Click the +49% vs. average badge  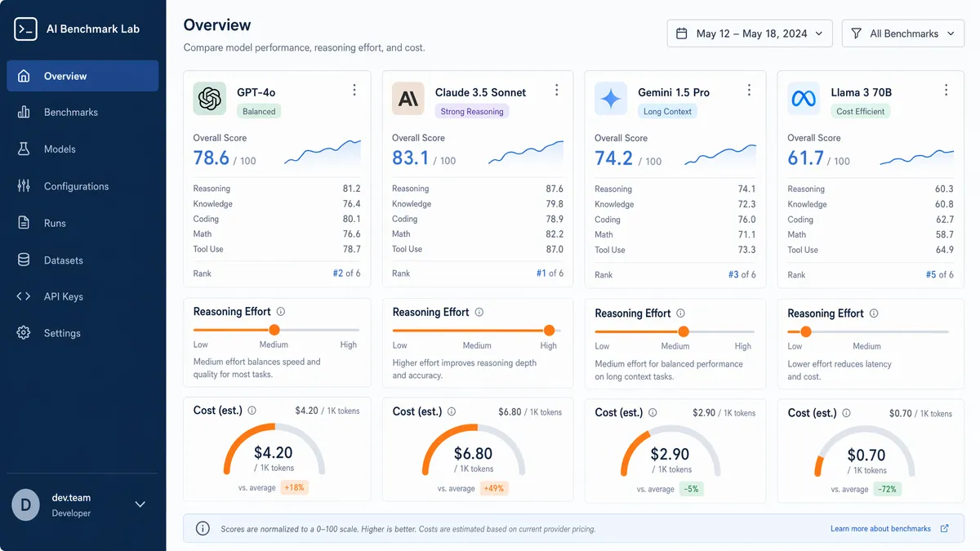[492, 489]
